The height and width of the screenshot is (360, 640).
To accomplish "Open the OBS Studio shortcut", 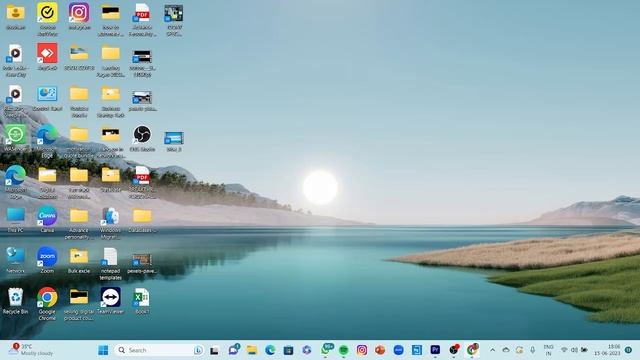I will point(142,134).
